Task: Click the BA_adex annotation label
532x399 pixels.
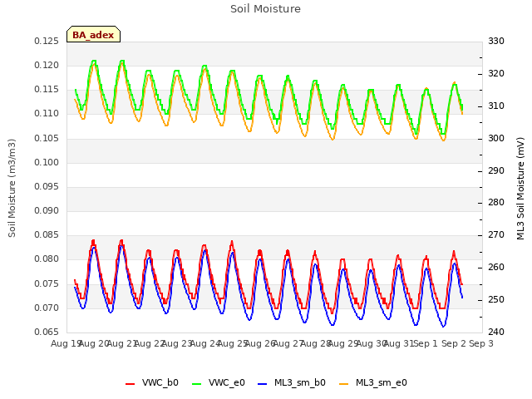Action: coord(93,34)
